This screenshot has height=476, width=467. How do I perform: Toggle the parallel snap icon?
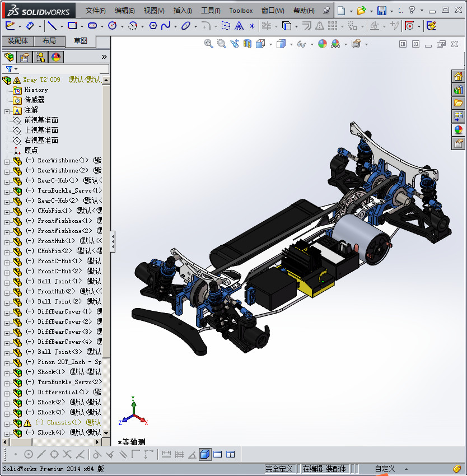[123, 455]
